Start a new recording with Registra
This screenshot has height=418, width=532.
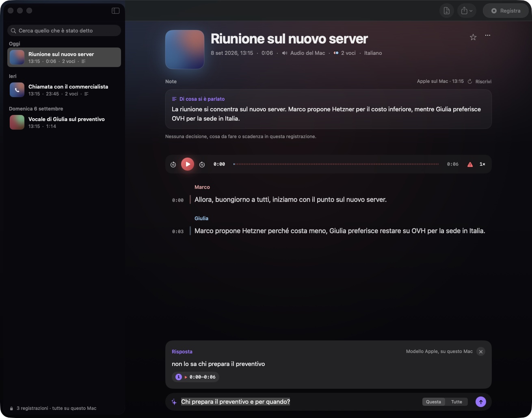tap(506, 11)
